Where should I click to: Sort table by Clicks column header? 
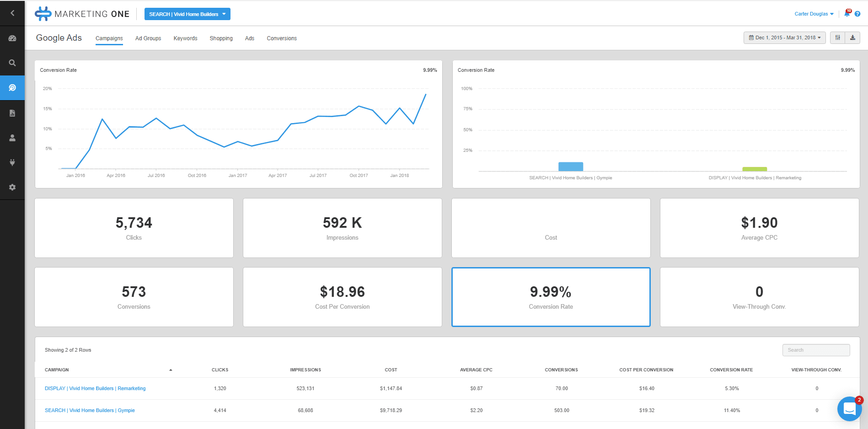click(220, 370)
